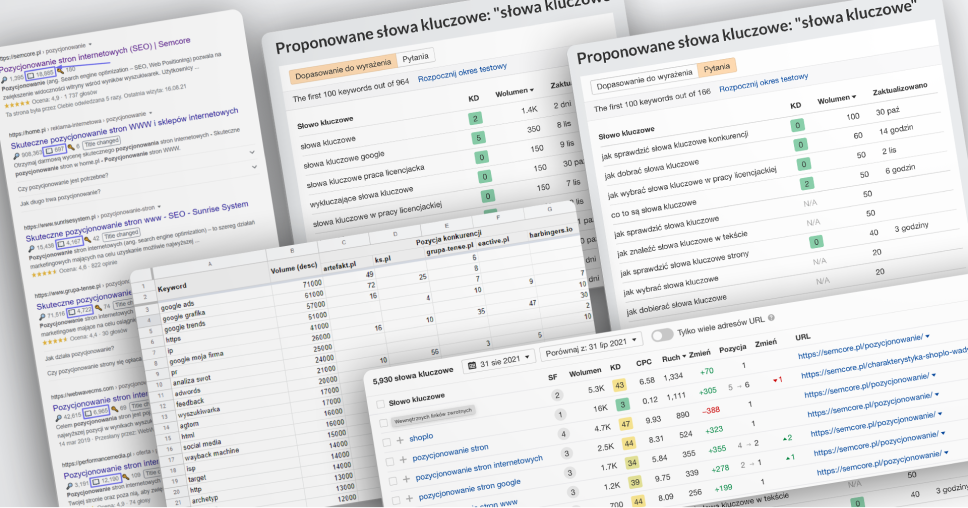Select the 'Volume (desc)' header cell

(x=294, y=268)
